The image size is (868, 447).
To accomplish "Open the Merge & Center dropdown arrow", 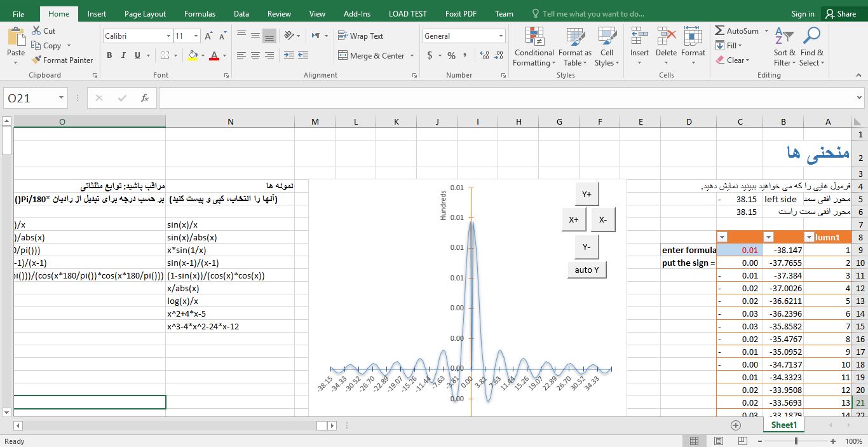I will click(412, 55).
